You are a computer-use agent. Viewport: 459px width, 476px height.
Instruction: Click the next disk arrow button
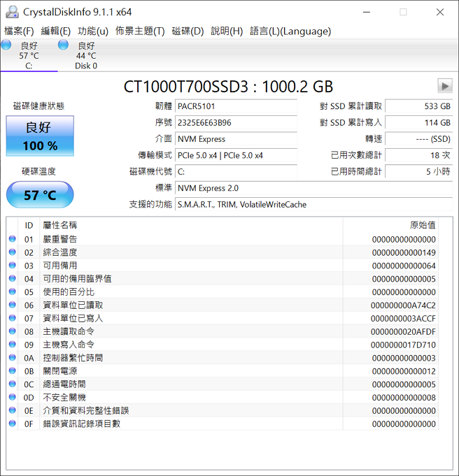tap(444, 85)
